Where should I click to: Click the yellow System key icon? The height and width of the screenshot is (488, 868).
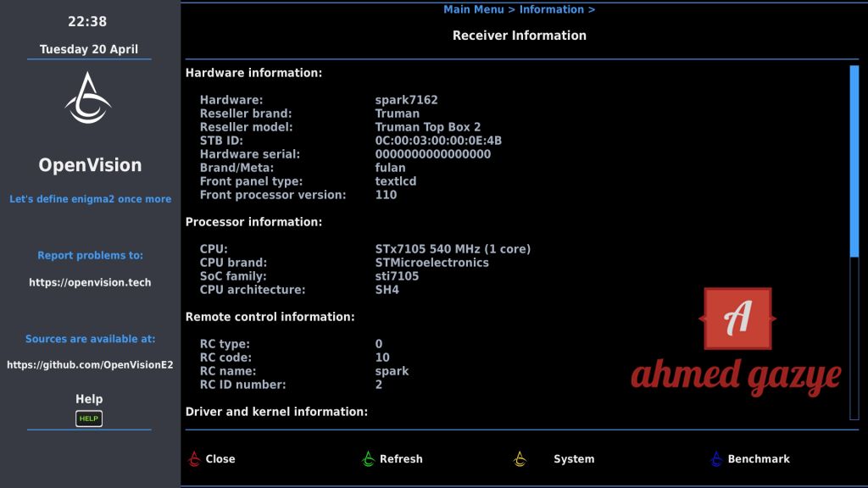[520, 458]
